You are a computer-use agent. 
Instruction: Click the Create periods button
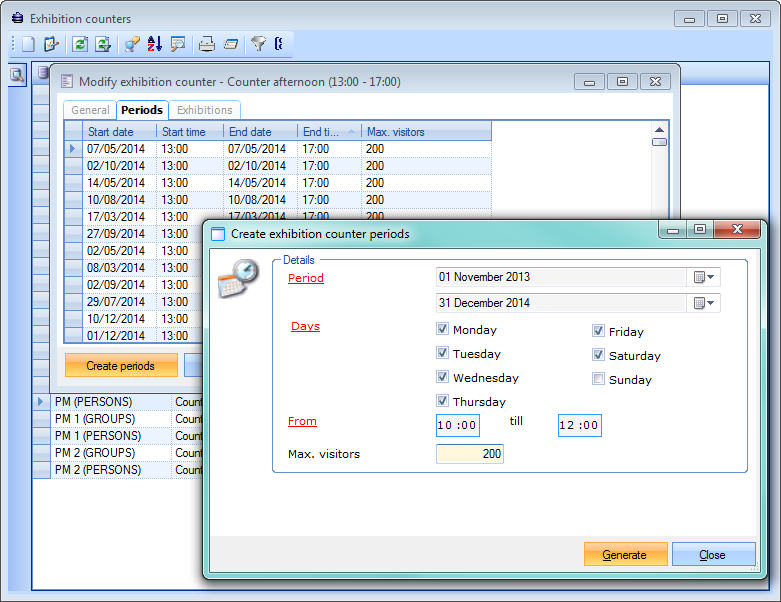click(121, 366)
